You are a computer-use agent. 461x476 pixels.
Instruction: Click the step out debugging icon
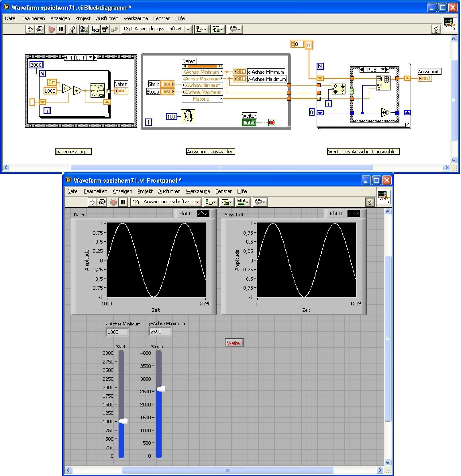(x=115, y=29)
